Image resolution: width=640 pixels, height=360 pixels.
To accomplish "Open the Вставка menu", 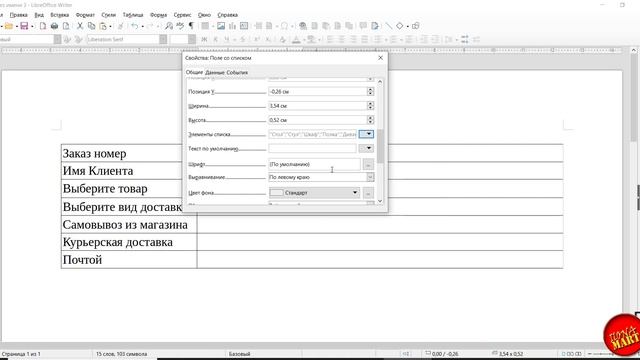I will point(60,15).
